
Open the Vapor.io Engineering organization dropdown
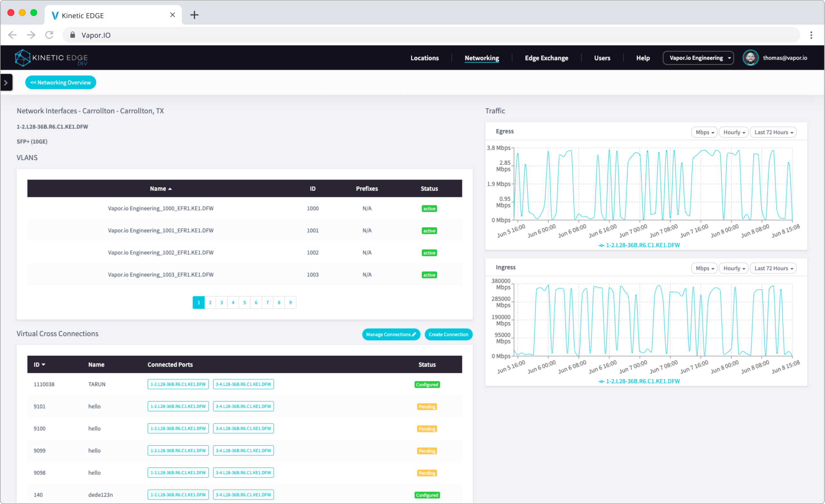click(698, 58)
